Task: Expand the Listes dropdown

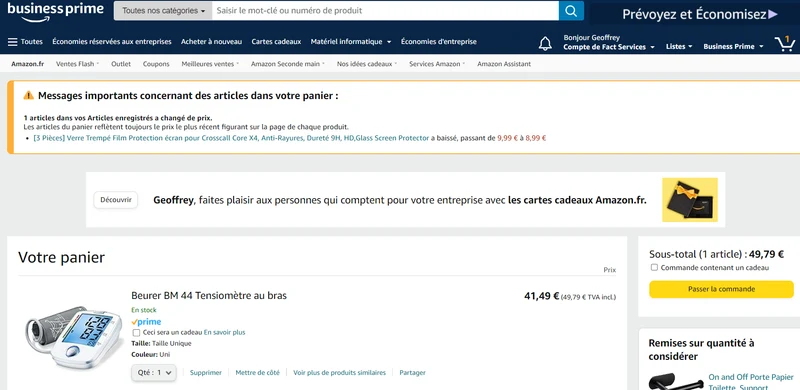Action: tap(679, 46)
